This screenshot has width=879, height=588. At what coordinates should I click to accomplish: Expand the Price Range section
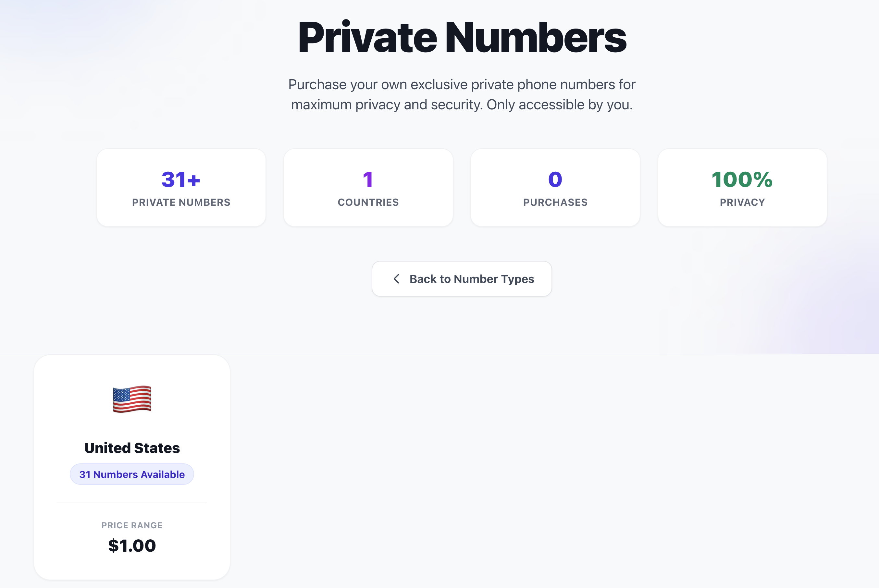coord(132,525)
